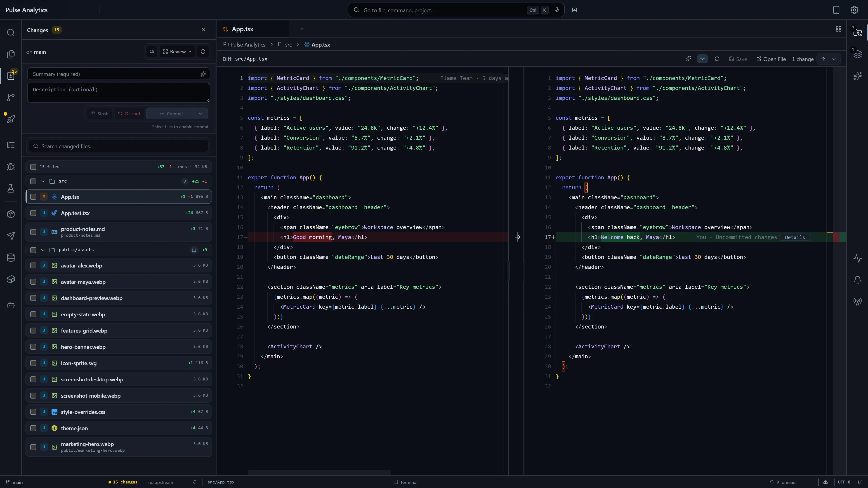This screenshot has height=488, width=868.
Task: Click the microphone icon in search bar
Action: (557, 10)
